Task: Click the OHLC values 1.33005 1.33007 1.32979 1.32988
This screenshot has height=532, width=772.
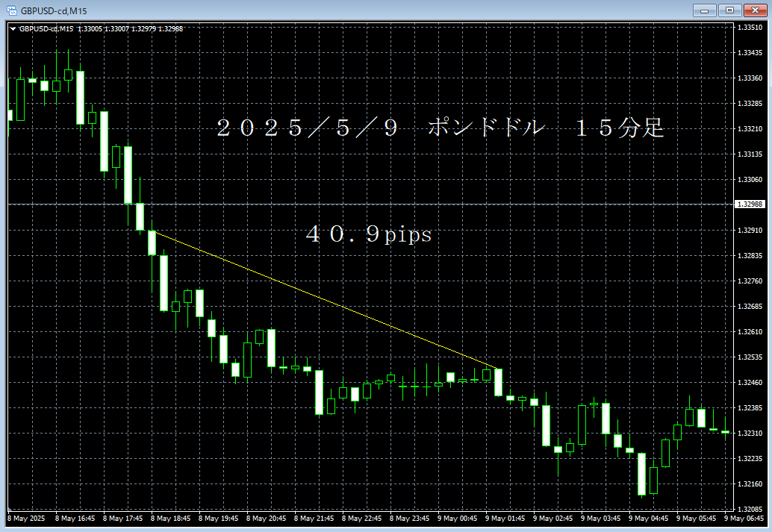Action: click(130, 29)
